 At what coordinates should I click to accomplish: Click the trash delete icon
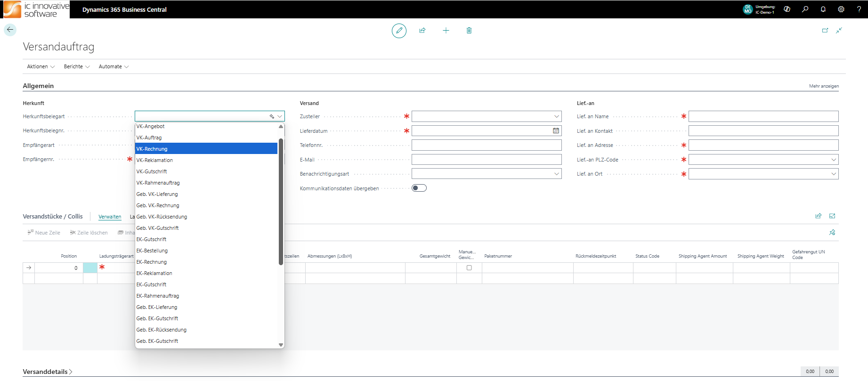469,31
